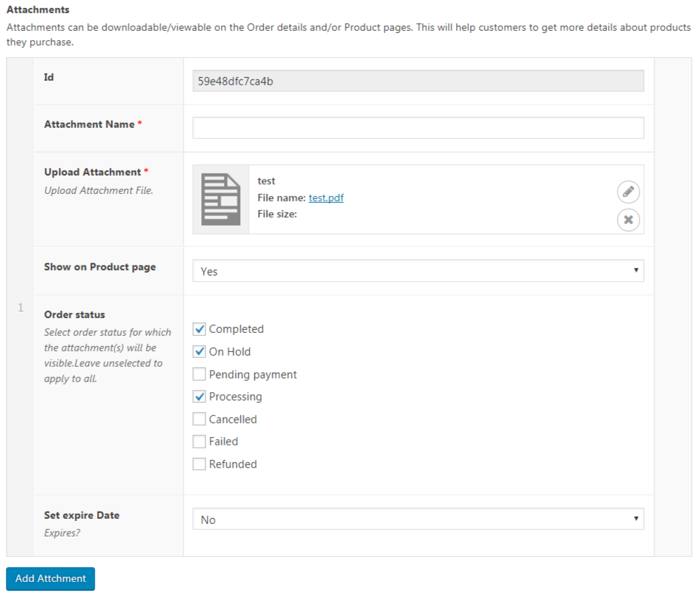Screen dimensions: 700x596
Task: Check the Cancelled order status
Action: coord(199,419)
